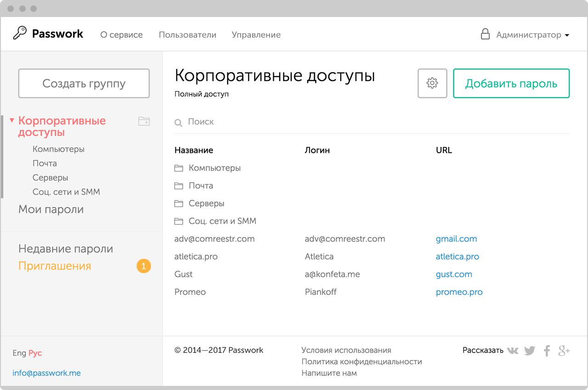Screen dimensions: 588x390
Task: Click the invitations badge showing 1
Action: click(144, 266)
